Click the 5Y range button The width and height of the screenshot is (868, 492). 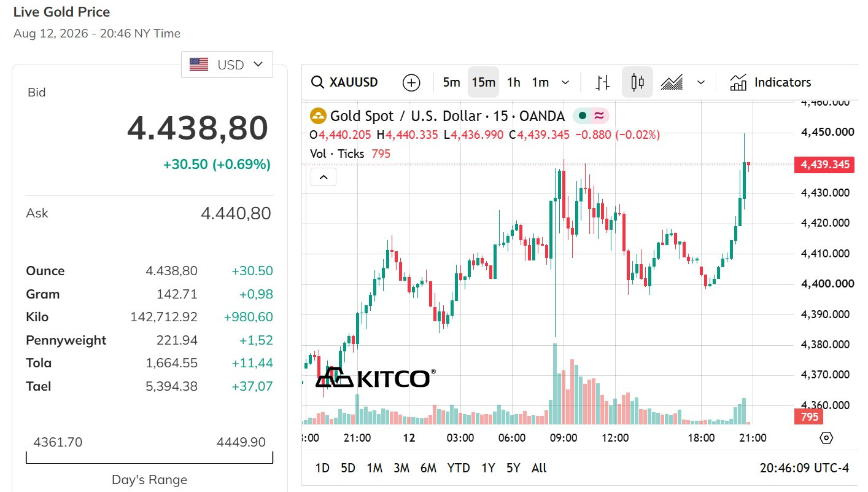513,468
